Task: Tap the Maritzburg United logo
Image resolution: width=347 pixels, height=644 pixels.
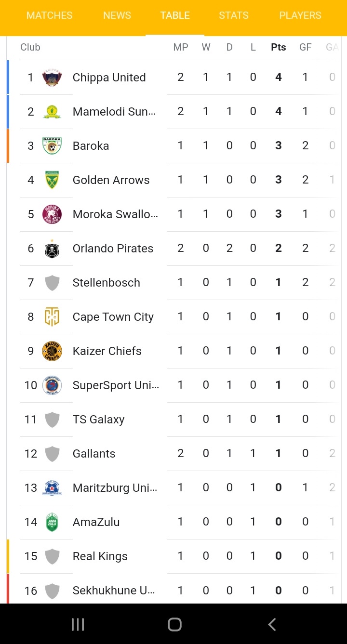Action: click(52, 488)
